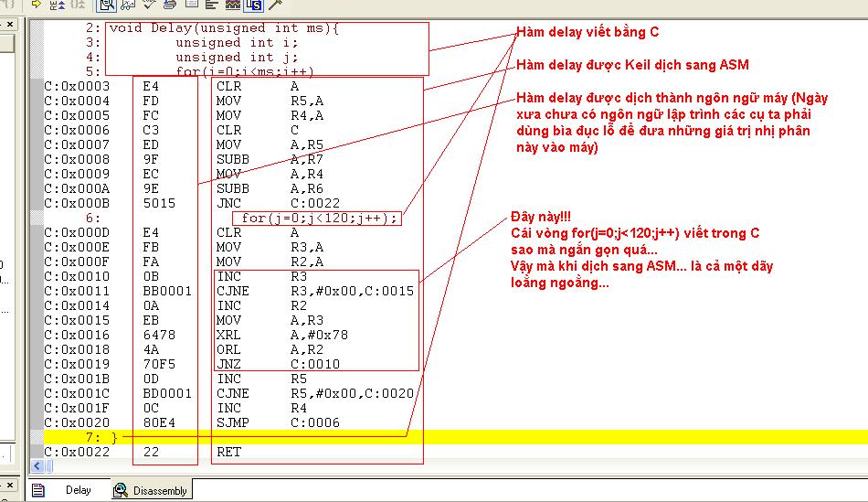This screenshot has height=502, width=868.
Task: Open the Serial window toolbar icon
Action: click(169, 5)
